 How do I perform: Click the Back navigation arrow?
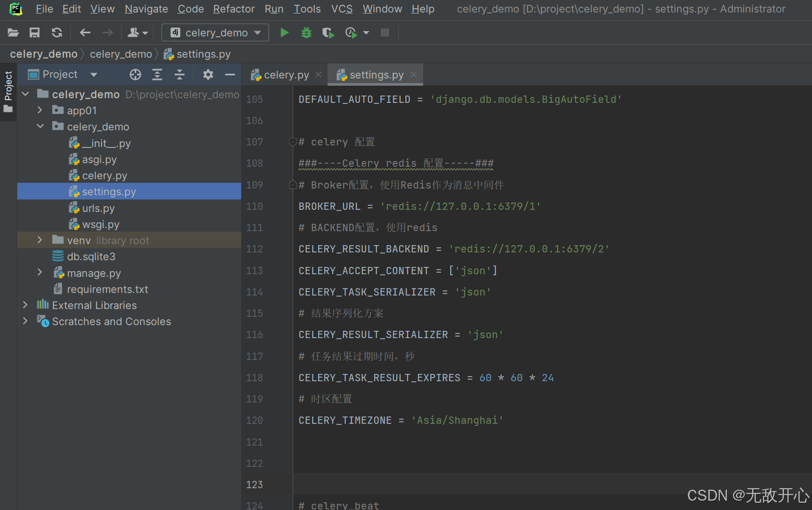click(85, 33)
